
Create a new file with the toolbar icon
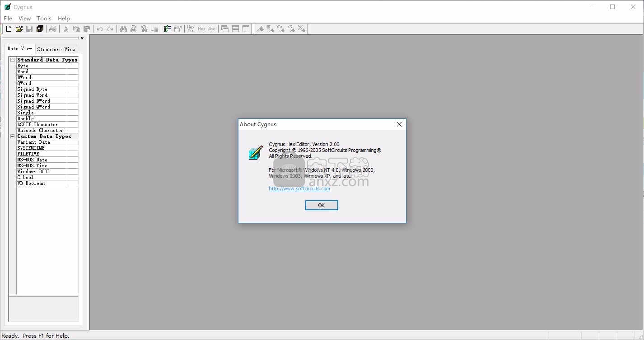point(9,29)
